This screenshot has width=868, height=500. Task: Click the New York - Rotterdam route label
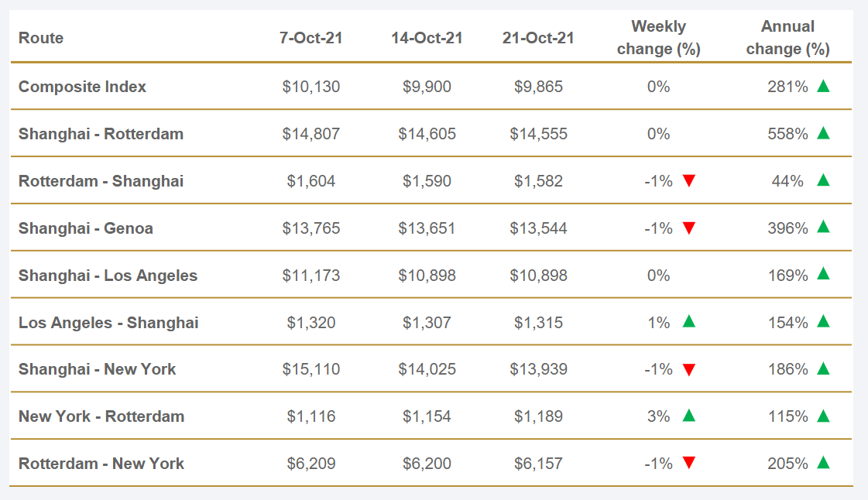101,416
